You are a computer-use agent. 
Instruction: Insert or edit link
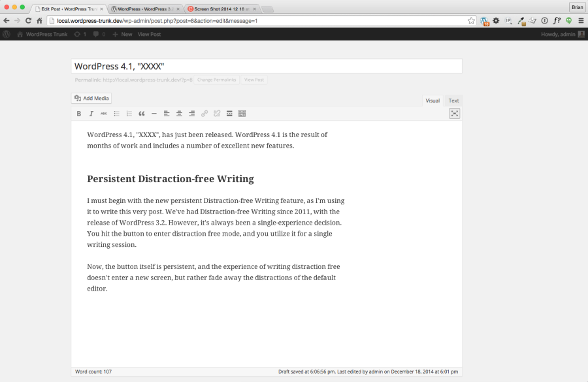204,114
